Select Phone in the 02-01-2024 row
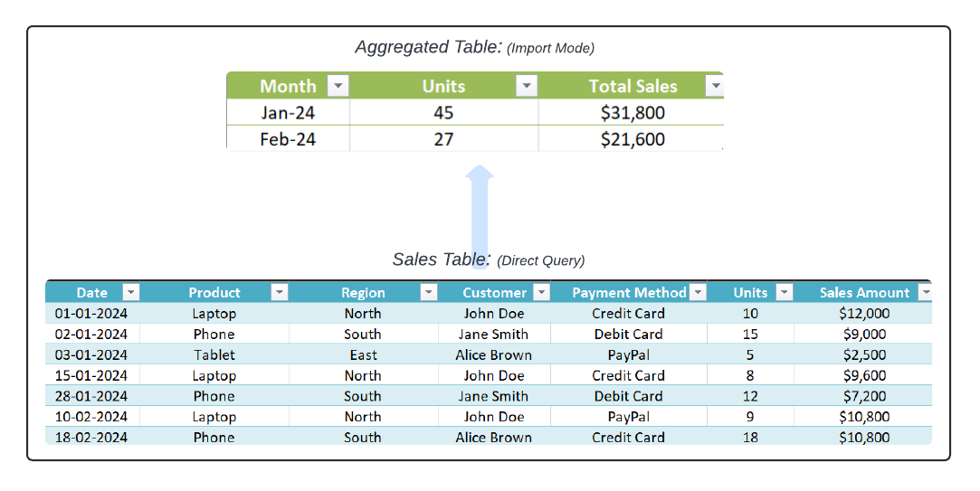Screen dimensions: 980x491 click(x=214, y=334)
